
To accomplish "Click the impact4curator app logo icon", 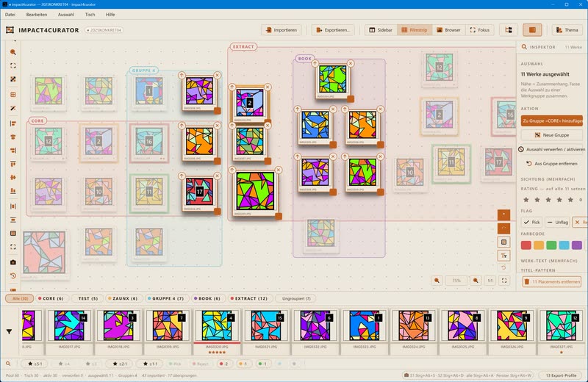I will [10, 30].
